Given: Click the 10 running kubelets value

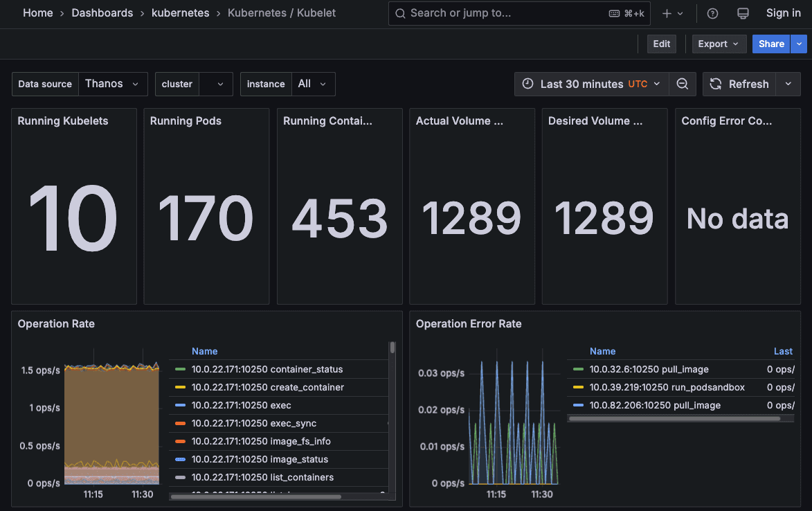Looking at the screenshot, I should 73,218.
